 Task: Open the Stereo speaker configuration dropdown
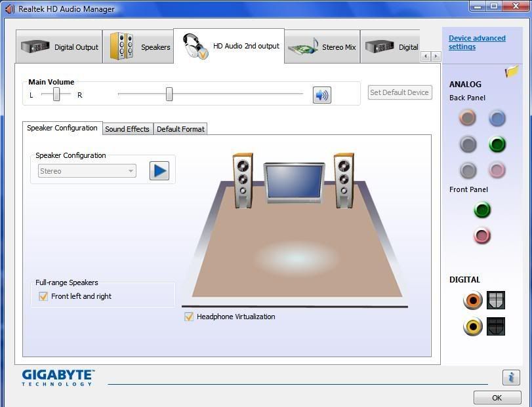click(87, 171)
